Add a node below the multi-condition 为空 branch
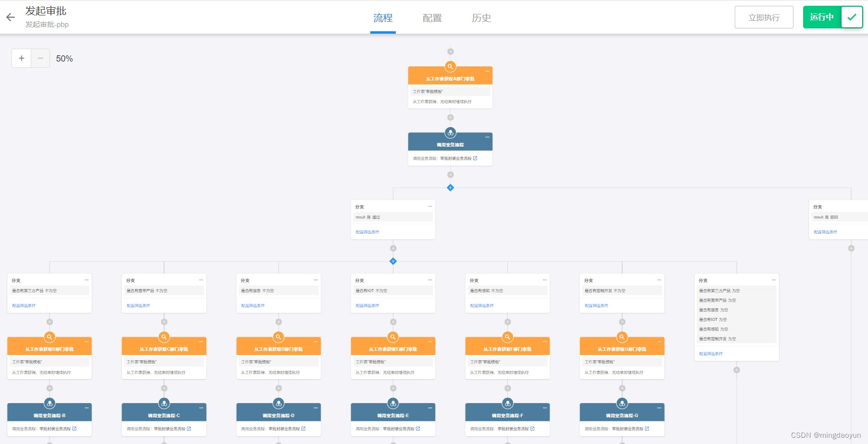868x444 pixels. click(x=737, y=370)
